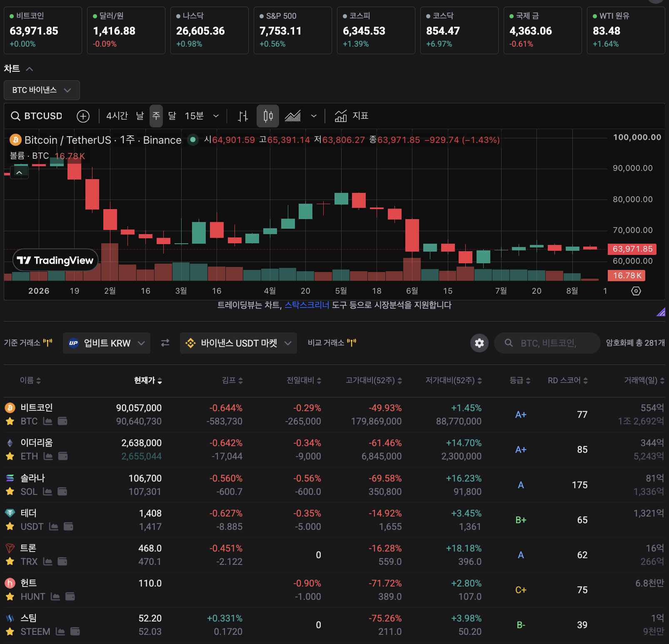Open the 비트코인 ticker card
The width and height of the screenshot is (669, 644).
pos(43,30)
